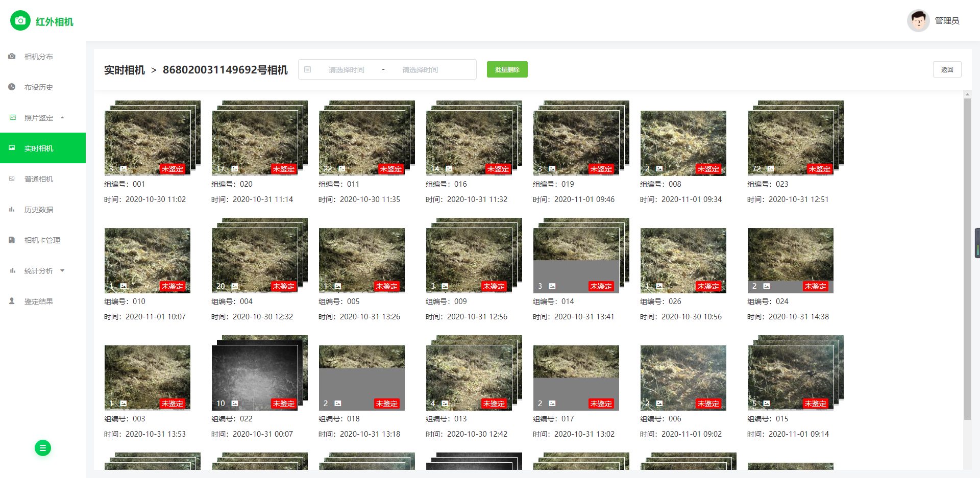Image resolution: width=980 pixels, height=478 pixels.
Task: Open the 历史数据 menu item
Action: (x=43, y=209)
